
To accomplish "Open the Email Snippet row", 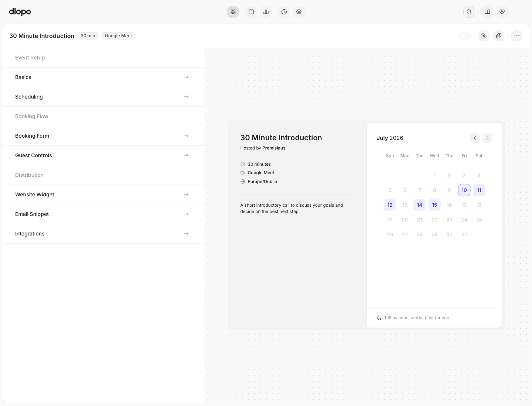I will pyautogui.click(x=103, y=214).
